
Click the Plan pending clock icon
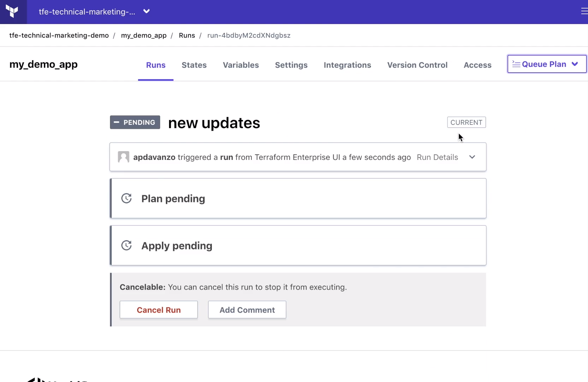click(127, 198)
